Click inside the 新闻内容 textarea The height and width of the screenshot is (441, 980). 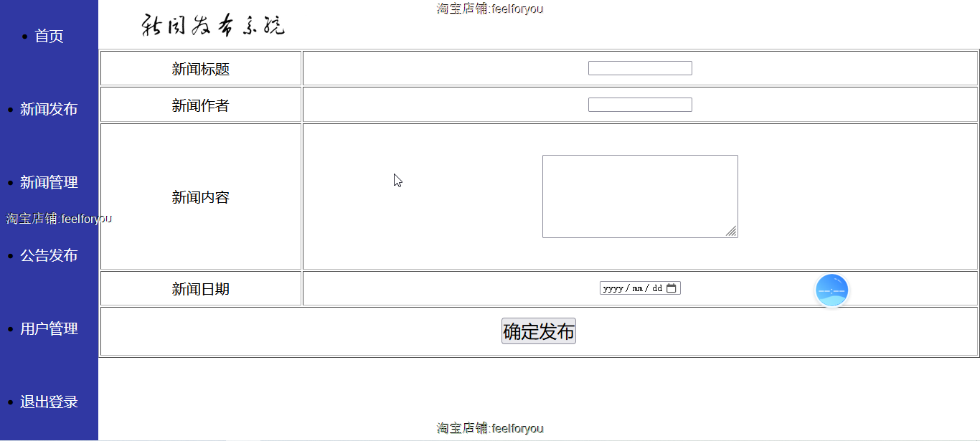pyautogui.click(x=640, y=196)
